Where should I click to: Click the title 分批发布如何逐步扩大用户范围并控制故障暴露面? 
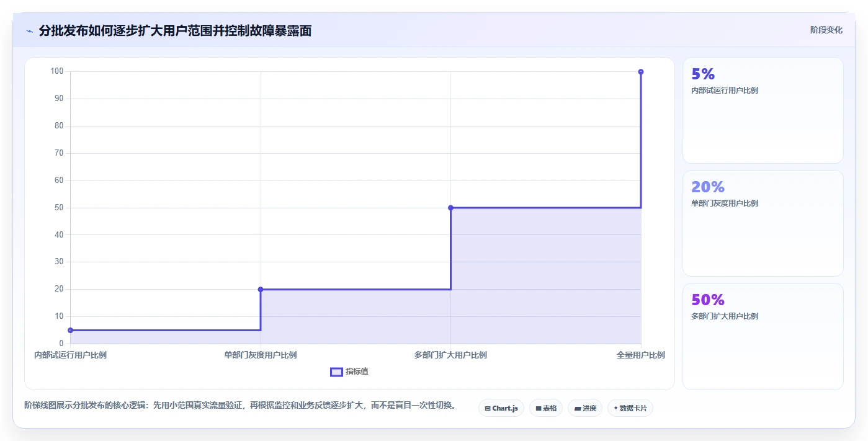pyautogui.click(x=175, y=30)
